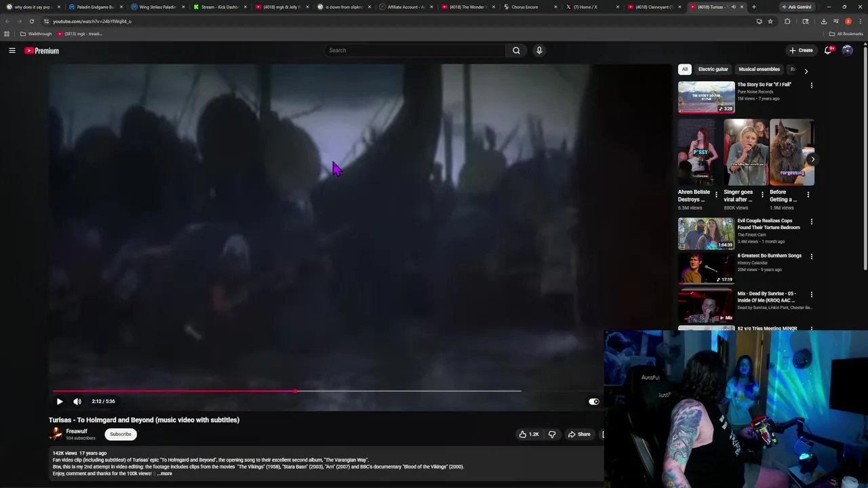The width and height of the screenshot is (868, 488).
Task: Open Chrome apps grid in bookmarks bar
Action: pyautogui.click(x=7, y=34)
